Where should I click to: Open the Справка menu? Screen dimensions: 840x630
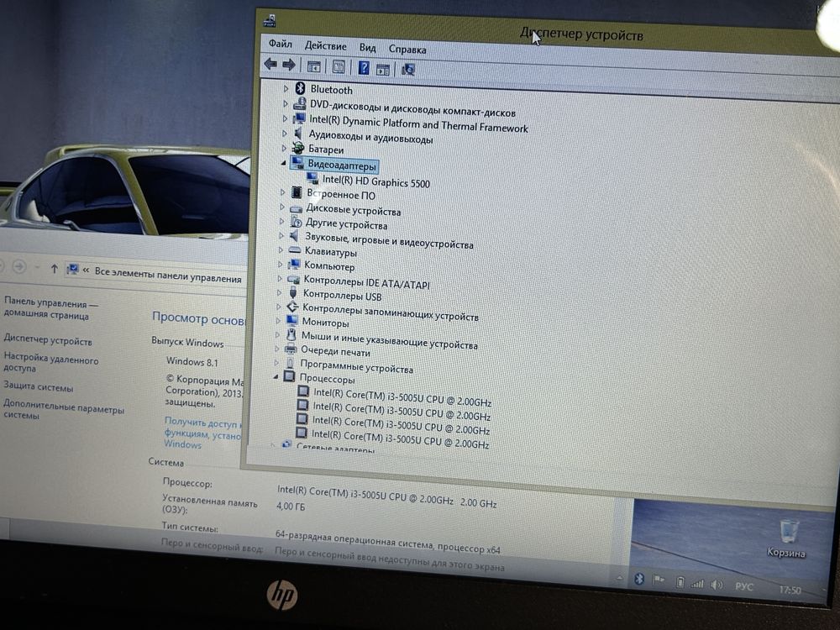click(x=407, y=50)
